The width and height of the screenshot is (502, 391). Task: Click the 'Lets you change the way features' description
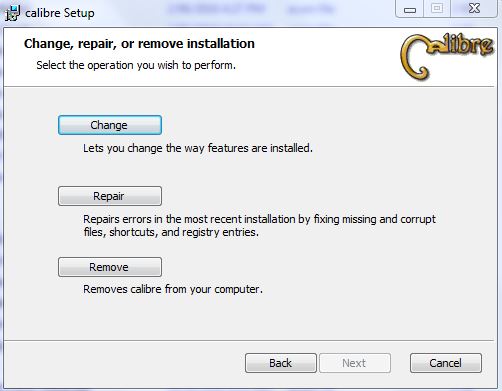coord(198,148)
